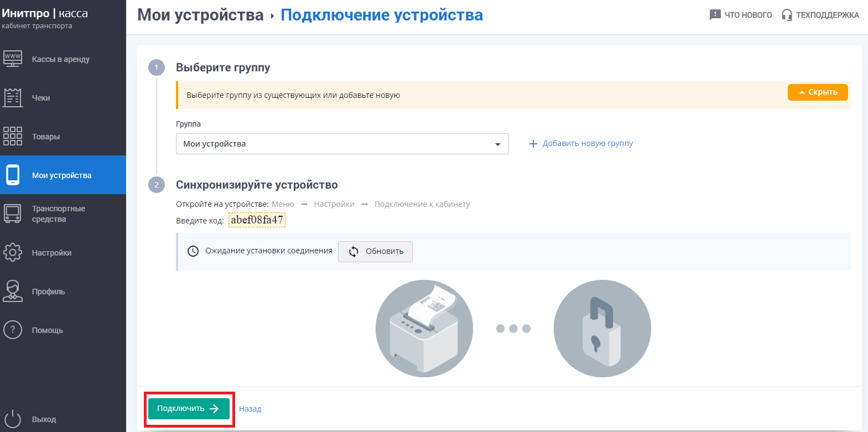Select the Транспортные средства bus icon
Viewport: 868px width, 432px height.
[13, 214]
